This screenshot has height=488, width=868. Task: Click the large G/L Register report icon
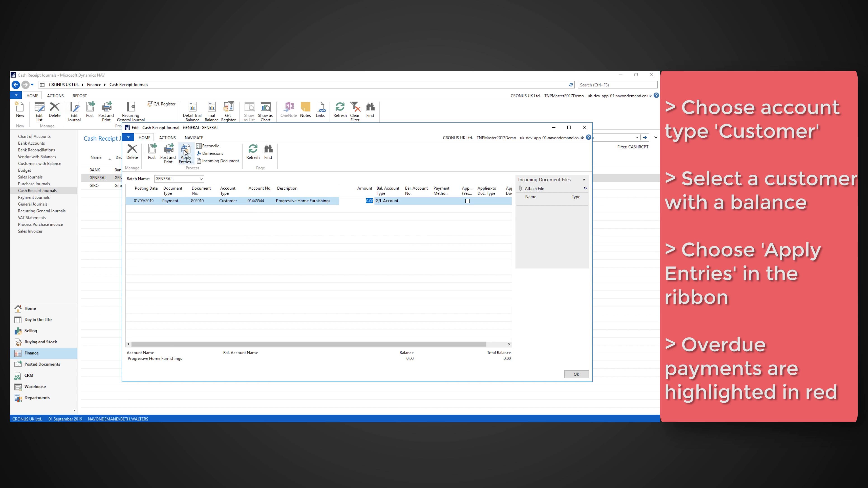(x=229, y=112)
